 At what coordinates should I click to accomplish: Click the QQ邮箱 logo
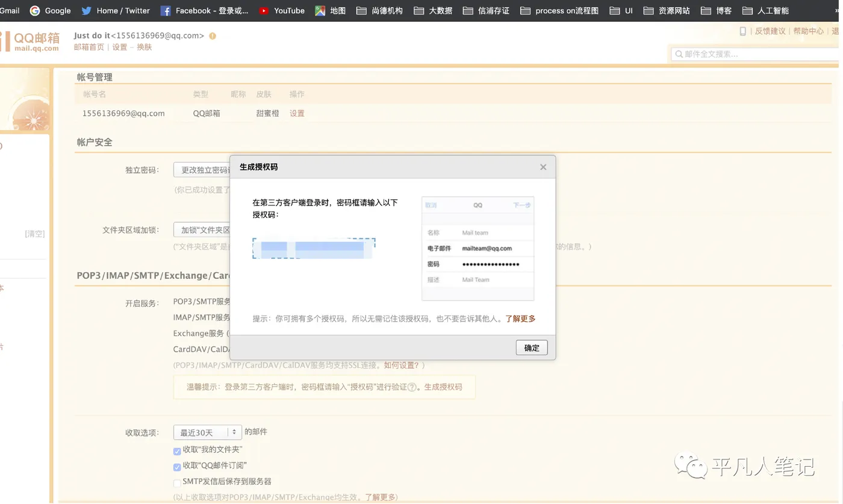(30, 42)
